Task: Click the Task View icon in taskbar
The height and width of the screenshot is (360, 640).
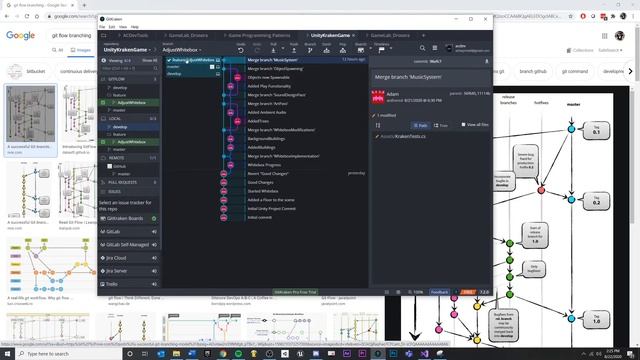Action: tap(144, 353)
